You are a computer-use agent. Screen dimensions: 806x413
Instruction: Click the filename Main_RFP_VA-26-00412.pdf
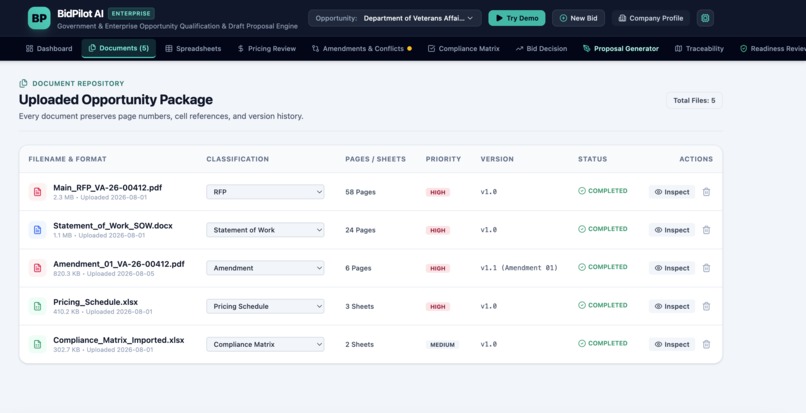(x=107, y=188)
